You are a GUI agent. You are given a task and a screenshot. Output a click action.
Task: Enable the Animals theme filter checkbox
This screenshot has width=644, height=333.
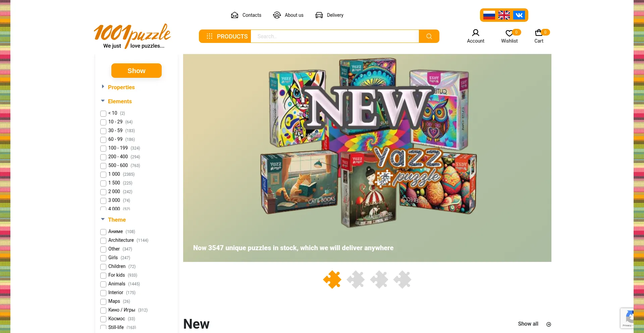(x=103, y=284)
